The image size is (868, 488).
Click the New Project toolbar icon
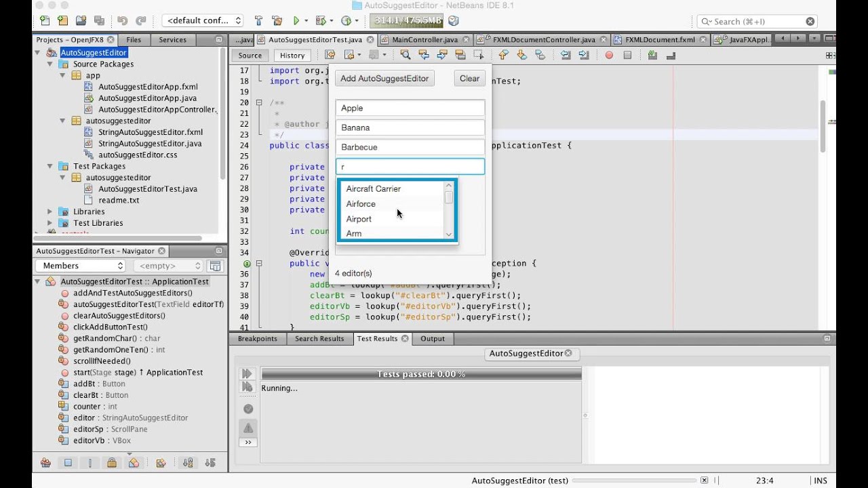62,21
